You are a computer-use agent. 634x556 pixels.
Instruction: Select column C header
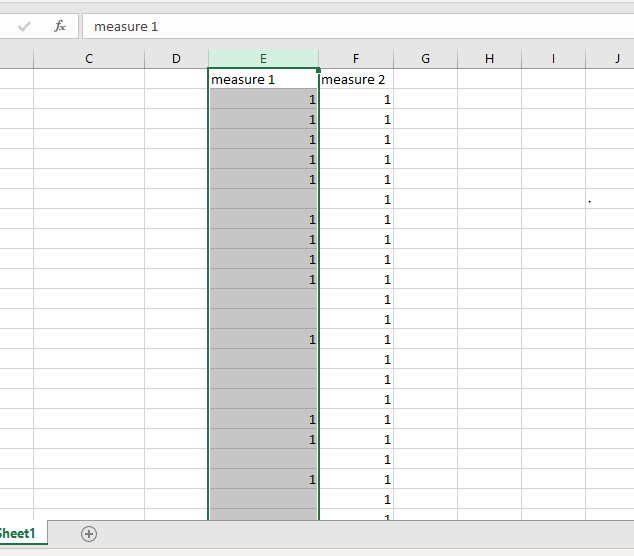pyautogui.click(x=89, y=59)
